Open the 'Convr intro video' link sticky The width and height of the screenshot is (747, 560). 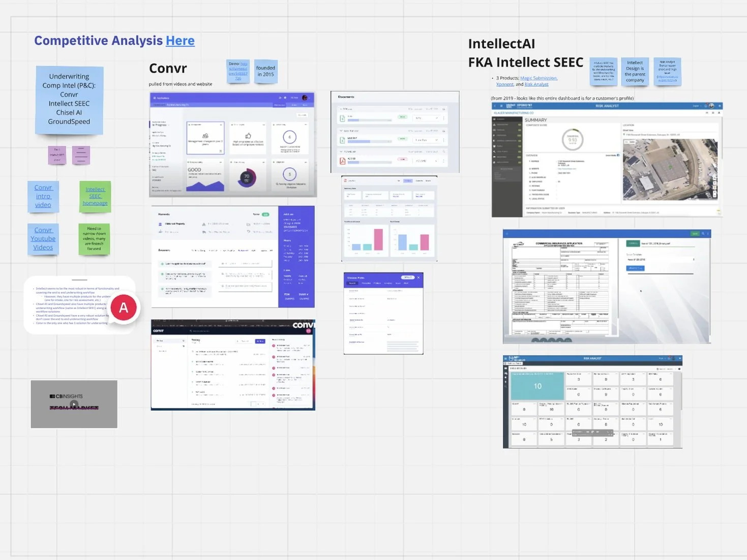pyautogui.click(x=43, y=196)
